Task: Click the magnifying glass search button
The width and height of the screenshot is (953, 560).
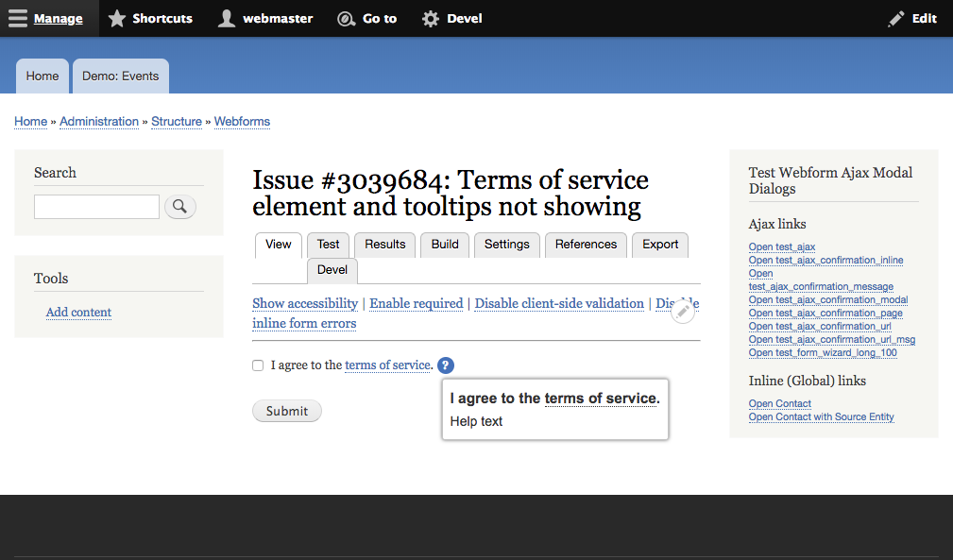Action: [x=179, y=207]
